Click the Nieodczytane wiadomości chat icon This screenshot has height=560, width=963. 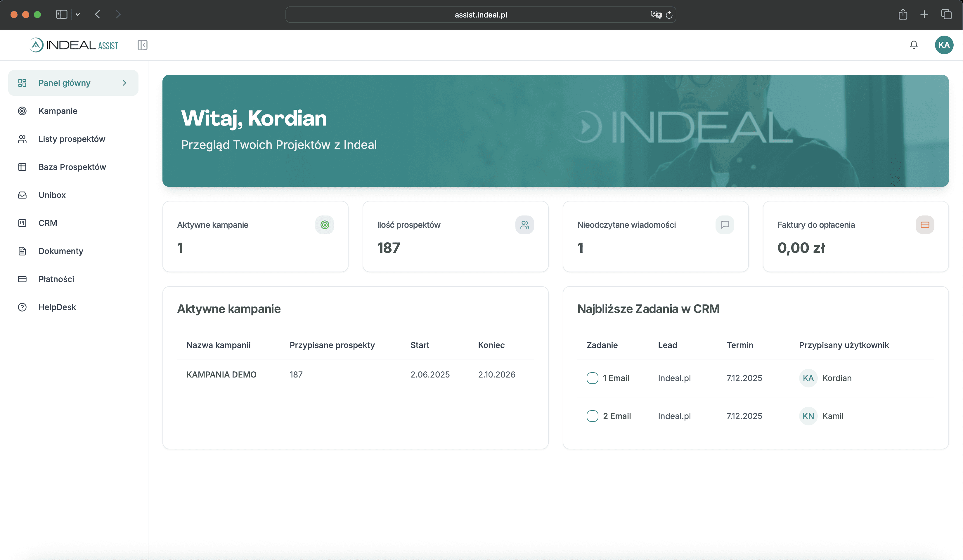pyautogui.click(x=725, y=225)
